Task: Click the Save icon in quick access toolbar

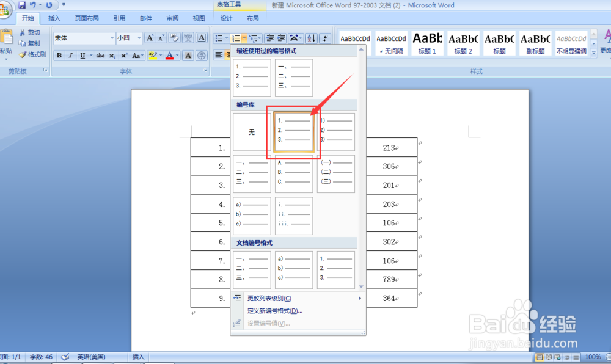Action: pos(22,5)
